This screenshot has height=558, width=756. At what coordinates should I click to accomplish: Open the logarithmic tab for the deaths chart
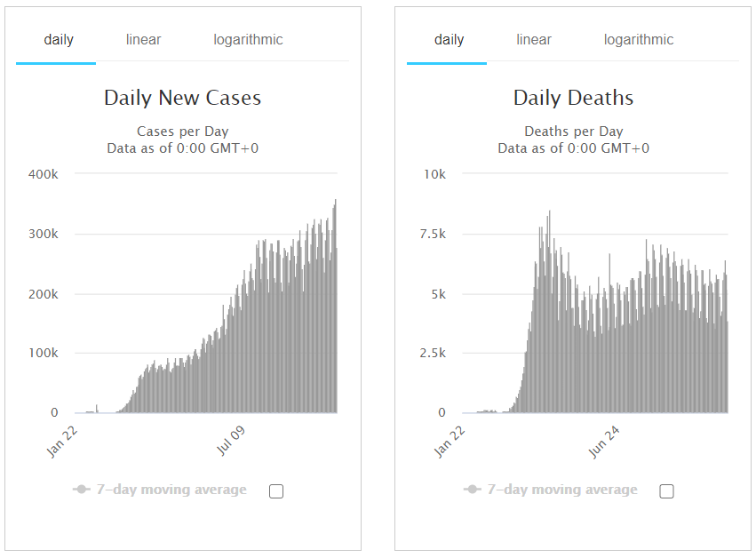click(x=639, y=40)
